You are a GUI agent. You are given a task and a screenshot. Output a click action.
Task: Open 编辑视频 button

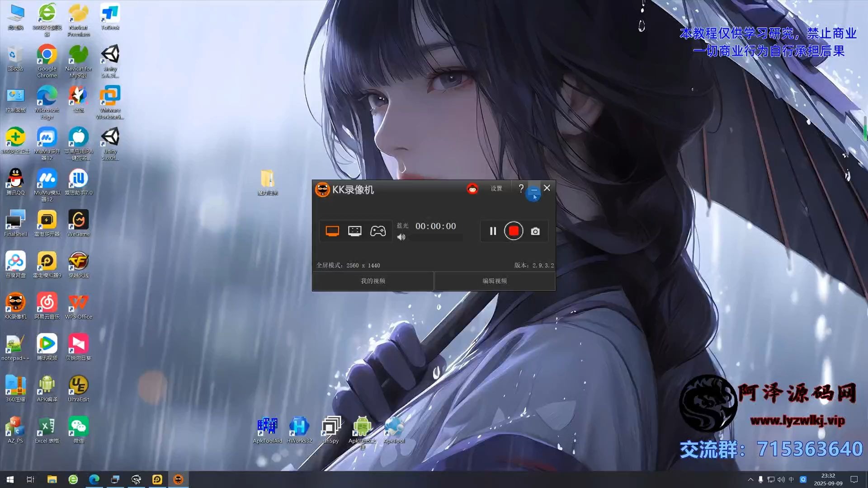point(495,281)
